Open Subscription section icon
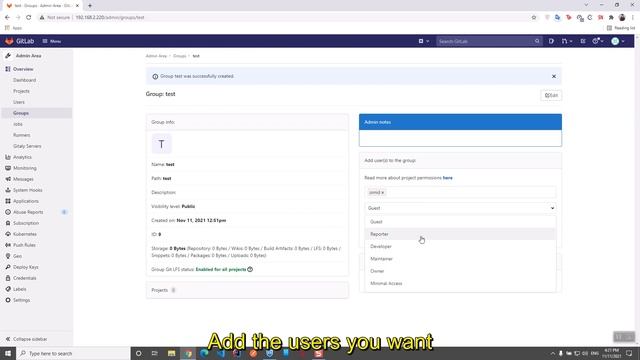The image size is (640, 360). click(8, 223)
